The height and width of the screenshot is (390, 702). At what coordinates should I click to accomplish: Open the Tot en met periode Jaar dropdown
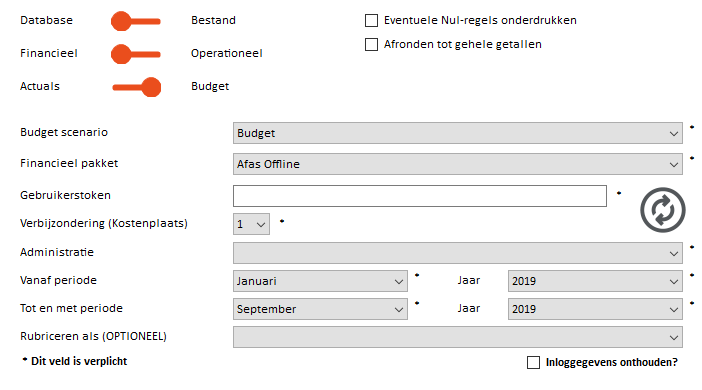coord(595,309)
